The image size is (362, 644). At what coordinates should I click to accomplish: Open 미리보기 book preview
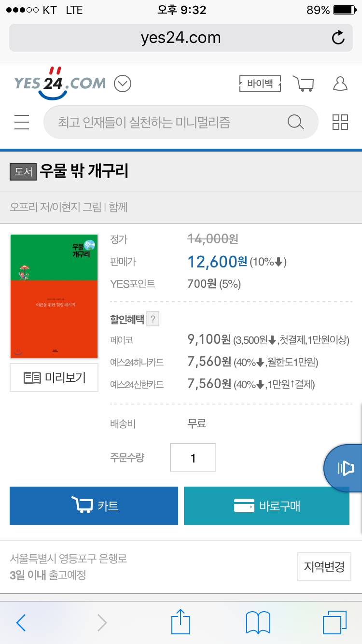pyautogui.click(x=54, y=378)
